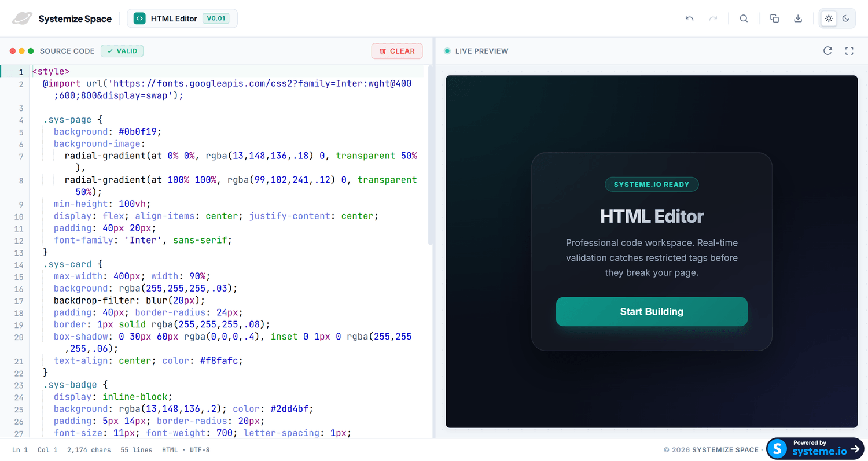
Task: Download the HTML file
Action: (798, 19)
